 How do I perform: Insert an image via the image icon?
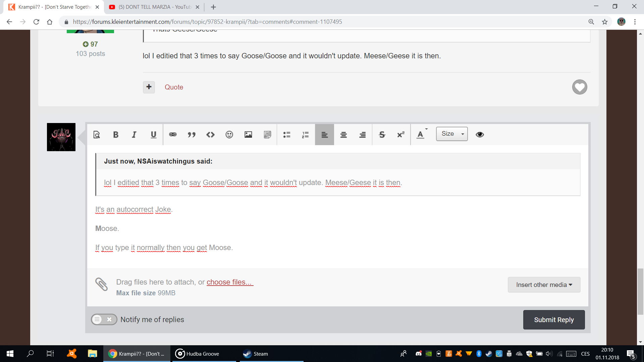(x=248, y=134)
